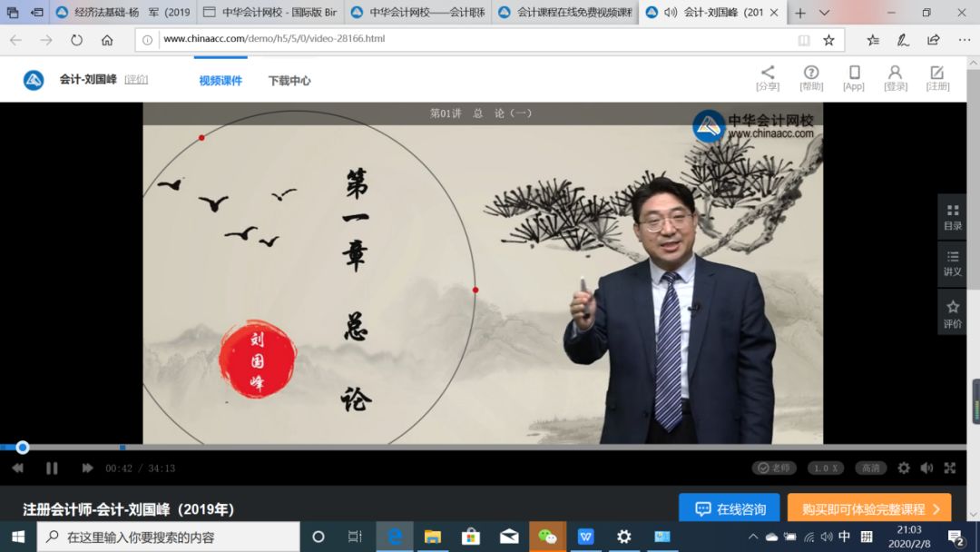Open the Windows Start menu
This screenshot has height=552, width=980.
17,537
